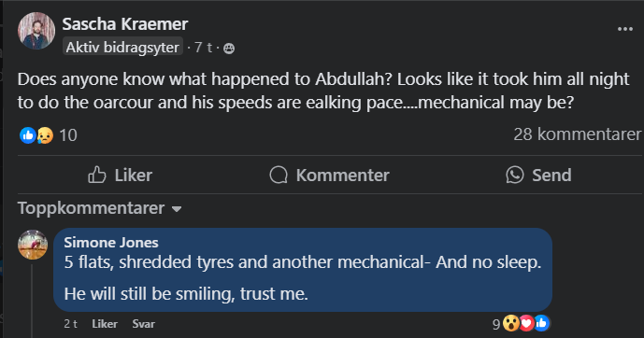
Task: Click the sad emoji reaction icon under the post
Action: click(45, 135)
